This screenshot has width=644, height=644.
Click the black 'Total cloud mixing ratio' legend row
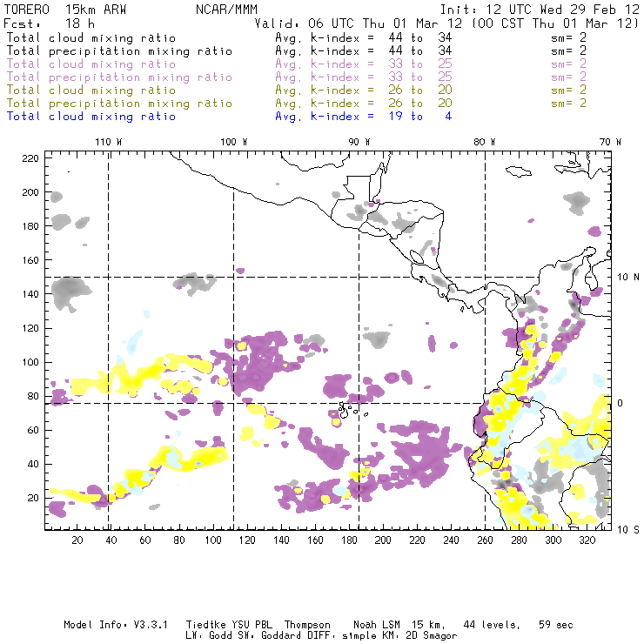click(297, 37)
